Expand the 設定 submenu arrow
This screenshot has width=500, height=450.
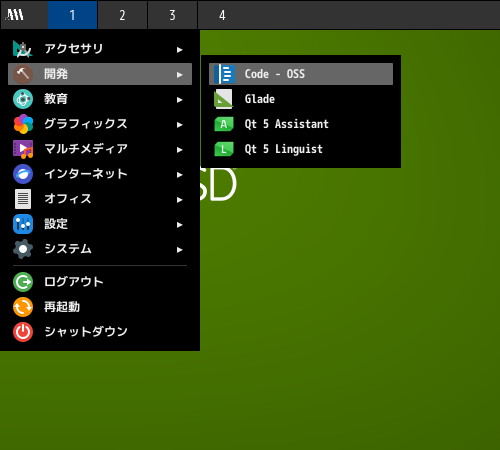(180, 225)
